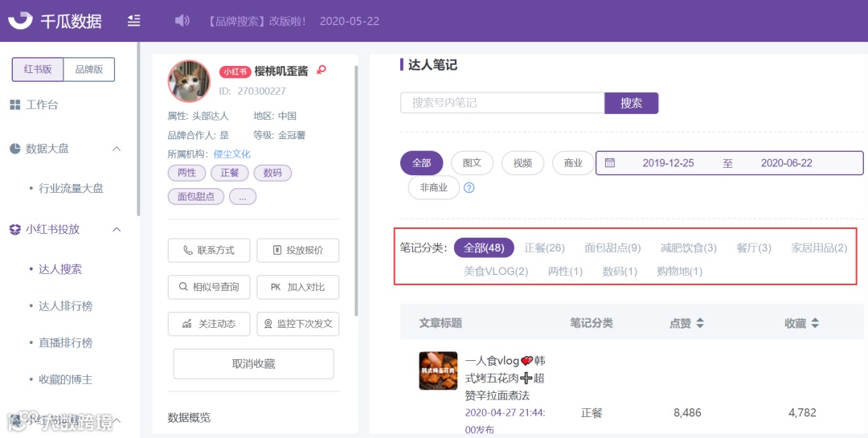
Task: Select 面包甜点(9) note category
Action: (x=612, y=248)
